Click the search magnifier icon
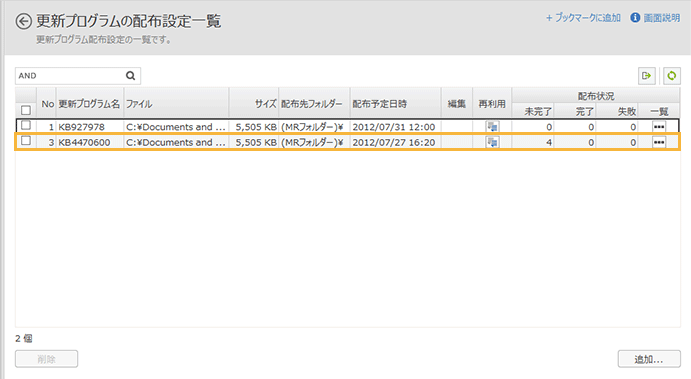The height and width of the screenshot is (379, 691). (x=130, y=76)
